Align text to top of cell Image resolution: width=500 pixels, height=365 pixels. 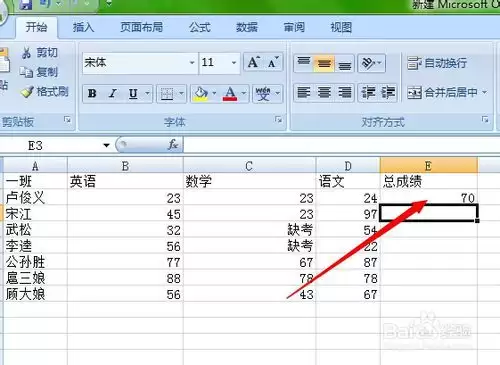pos(304,63)
